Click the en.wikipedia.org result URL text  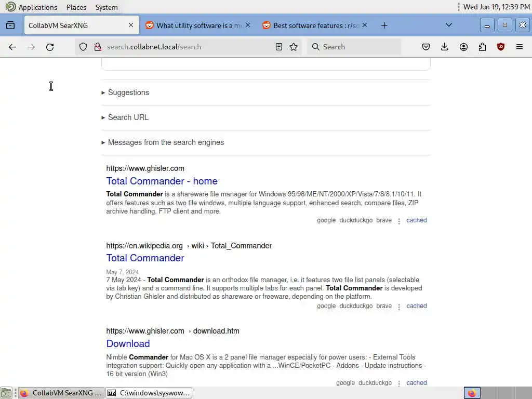(x=189, y=246)
